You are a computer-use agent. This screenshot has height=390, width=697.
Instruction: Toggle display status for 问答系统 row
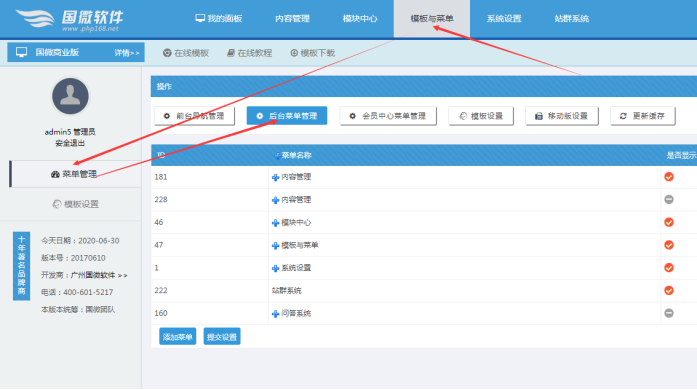(669, 314)
